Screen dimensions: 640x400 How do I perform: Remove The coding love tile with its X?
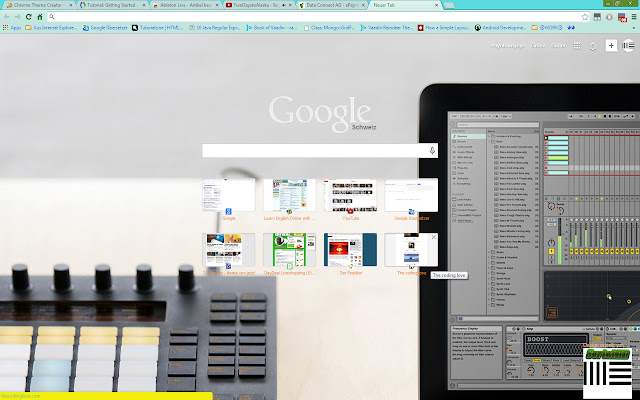(x=434, y=237)
